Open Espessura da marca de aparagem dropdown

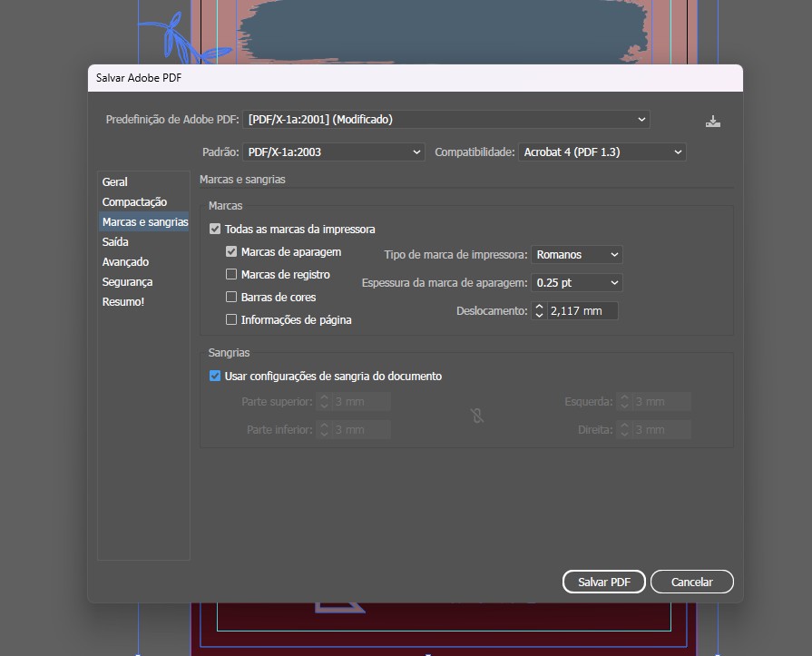tap(577, 283)
